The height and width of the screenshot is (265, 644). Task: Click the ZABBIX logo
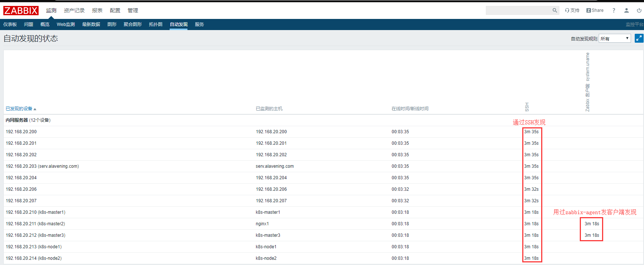click(21, 10)
